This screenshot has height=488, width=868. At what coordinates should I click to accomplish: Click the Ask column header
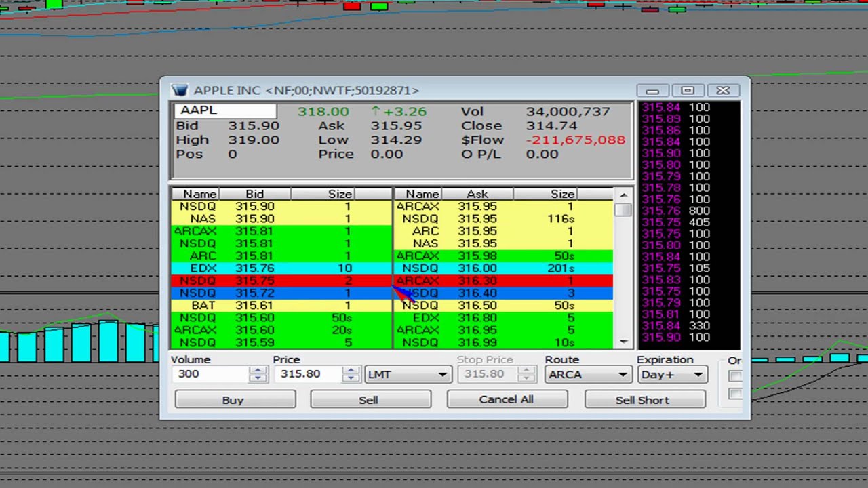pyautogui.click(x=477, y=194)
